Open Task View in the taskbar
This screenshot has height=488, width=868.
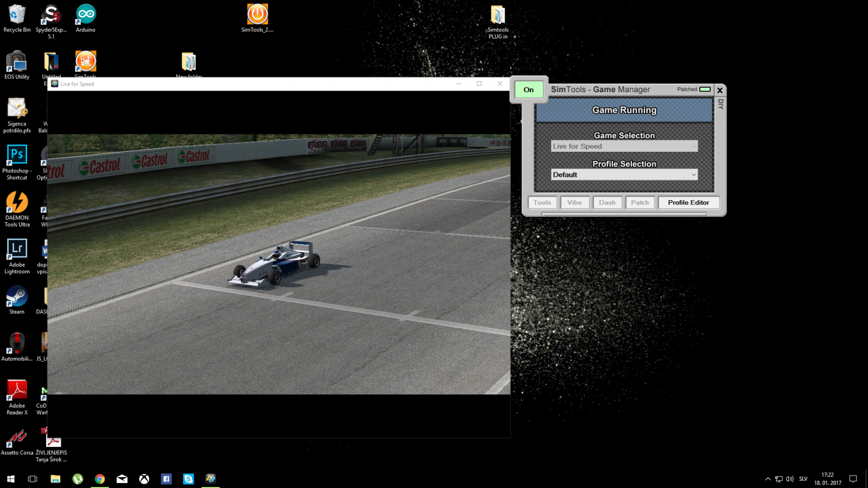click(33, 479)
